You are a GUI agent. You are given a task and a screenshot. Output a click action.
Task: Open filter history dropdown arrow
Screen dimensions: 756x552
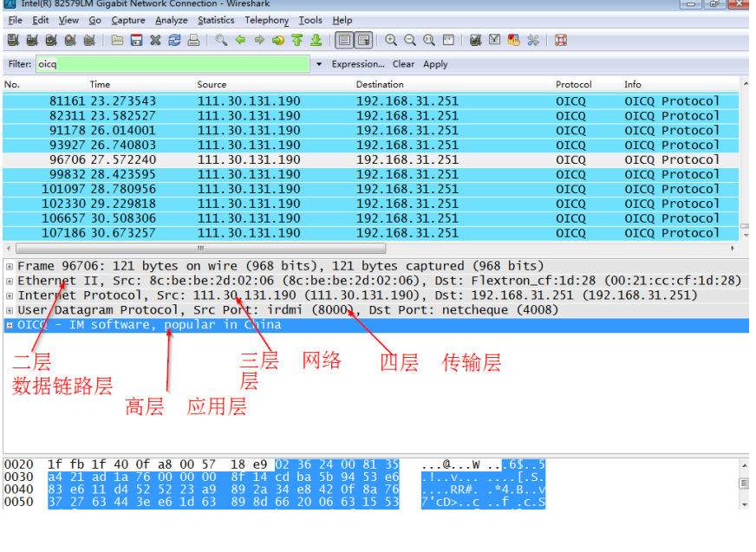(319, 64)
